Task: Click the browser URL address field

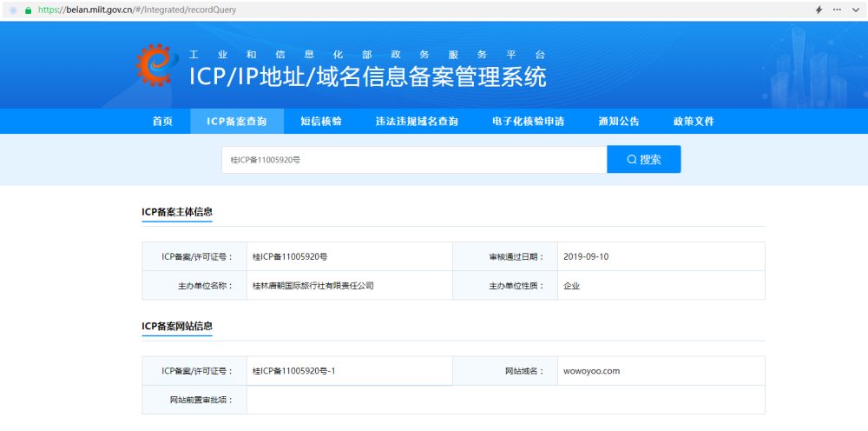Action: point(347,10)
